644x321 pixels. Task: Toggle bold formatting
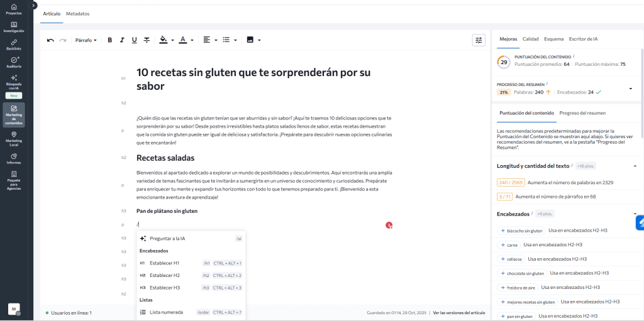click(x=109, y=40)
